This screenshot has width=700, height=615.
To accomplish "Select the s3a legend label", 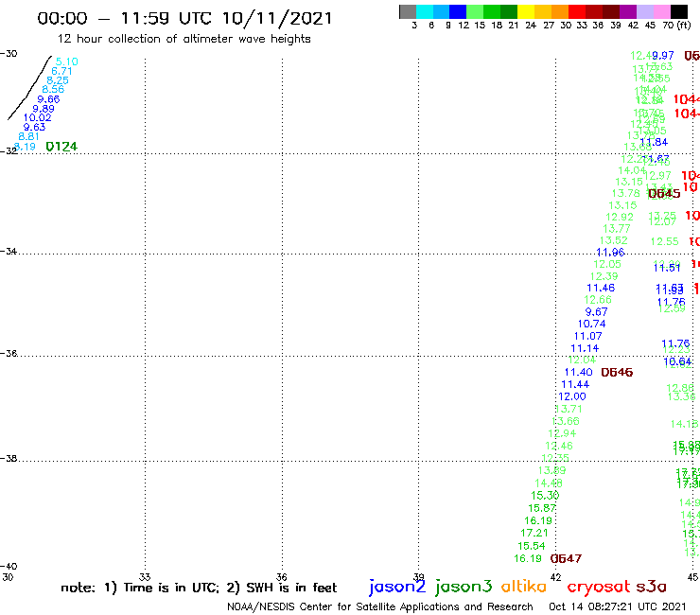I will [x=652, y=587].
